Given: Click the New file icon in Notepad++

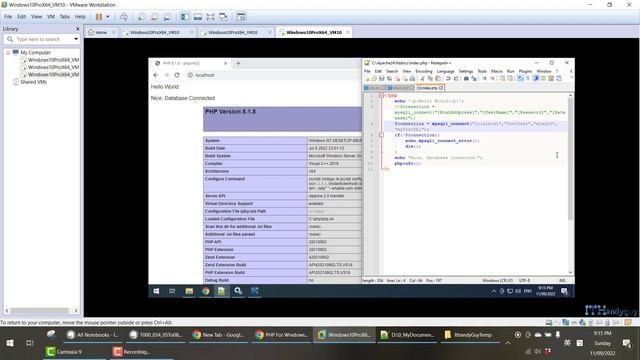Looking at the screenshot, I should pos(367,78).
